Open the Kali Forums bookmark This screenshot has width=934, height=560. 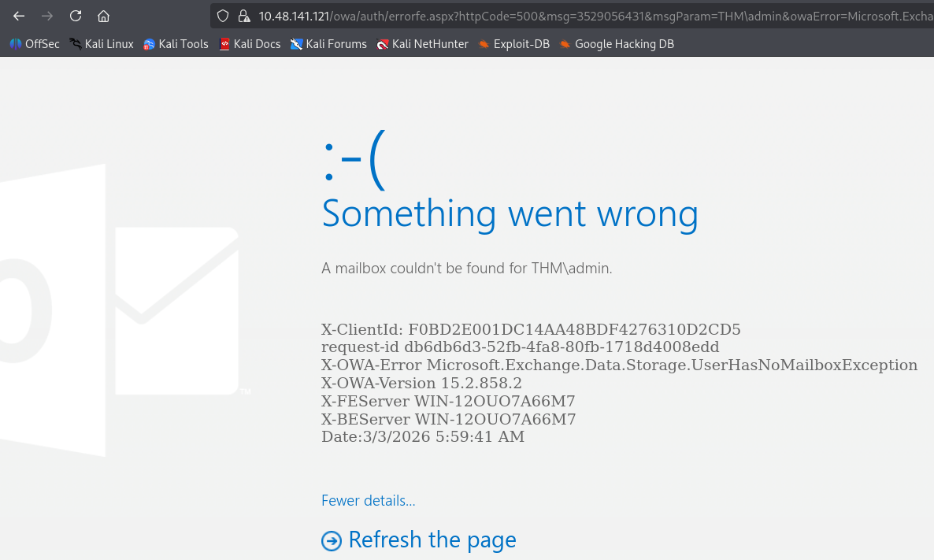tap(328, 44)
